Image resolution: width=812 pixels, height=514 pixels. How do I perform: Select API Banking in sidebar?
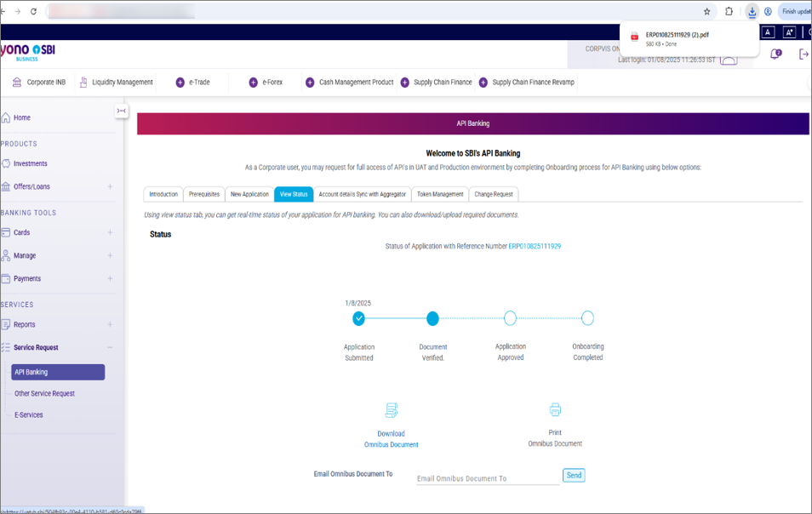(58, 372)
